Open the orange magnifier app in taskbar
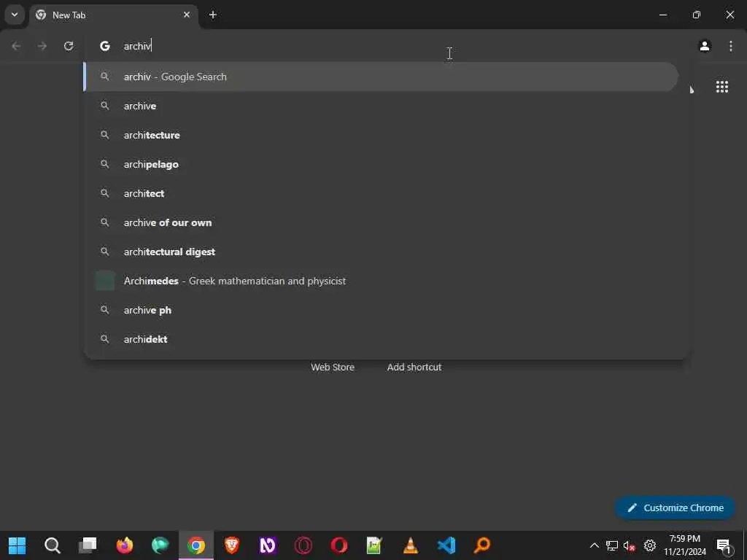This screenshot has width=747, height=560. pos(482,545)
